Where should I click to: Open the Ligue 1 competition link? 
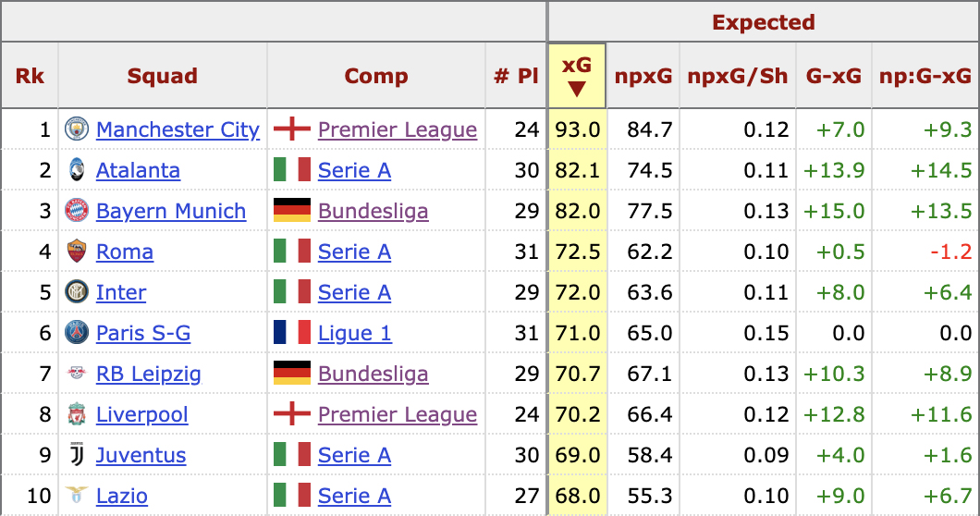(x=354, y=333)
